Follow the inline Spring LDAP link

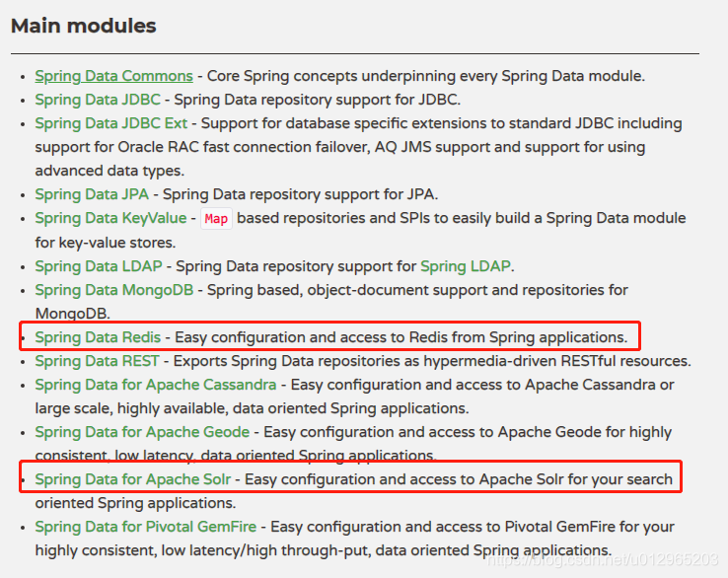pos(466,266)
